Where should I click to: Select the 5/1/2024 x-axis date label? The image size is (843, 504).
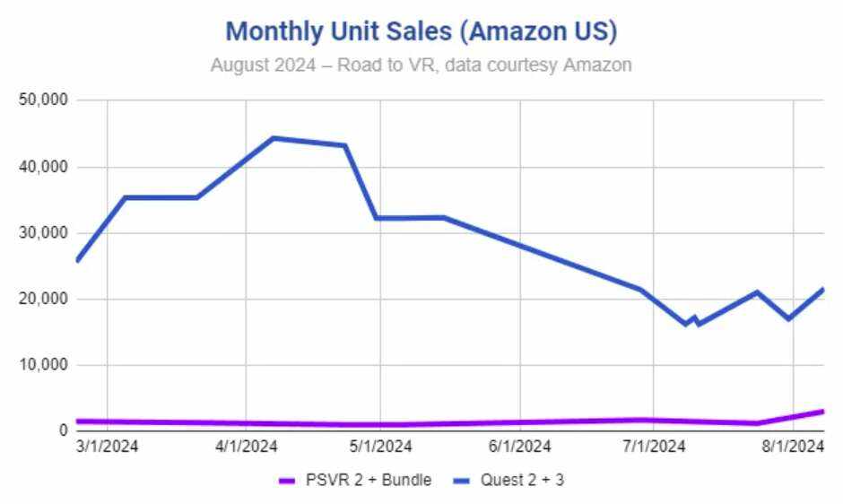[x=380, y=447]
